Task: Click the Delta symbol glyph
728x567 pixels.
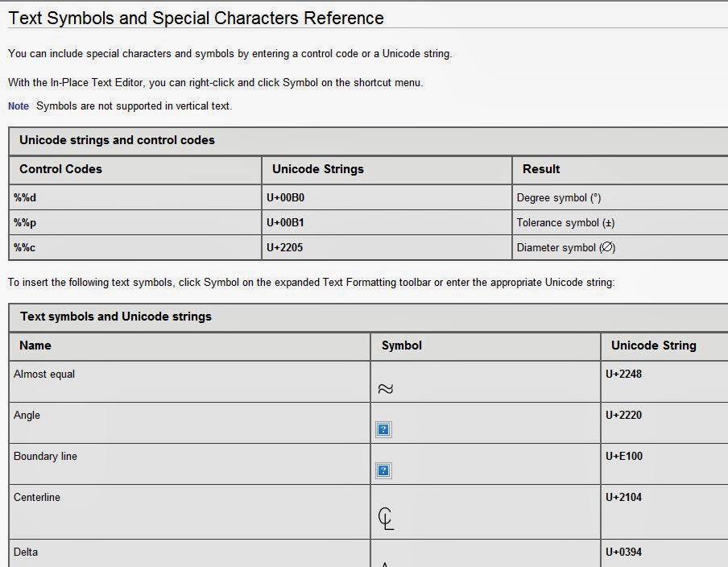Action: (x=386, y=563)
